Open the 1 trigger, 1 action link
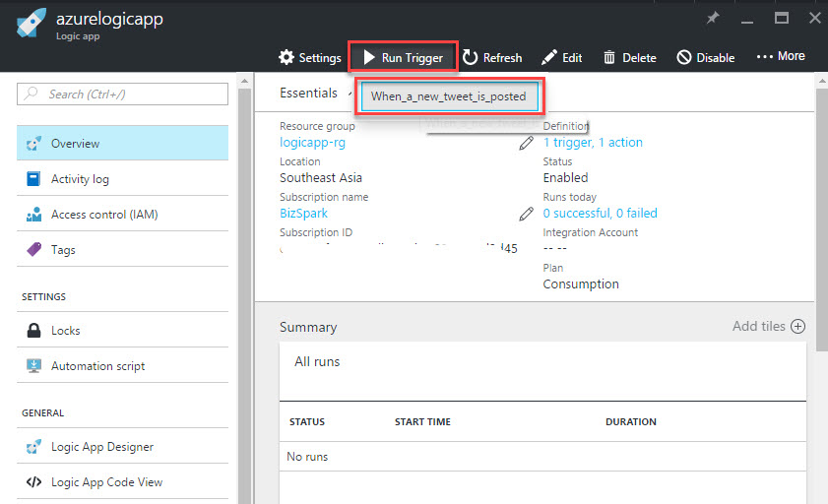Image resolution: width=828 pixels, height=504 pixels. pos(593,143)
